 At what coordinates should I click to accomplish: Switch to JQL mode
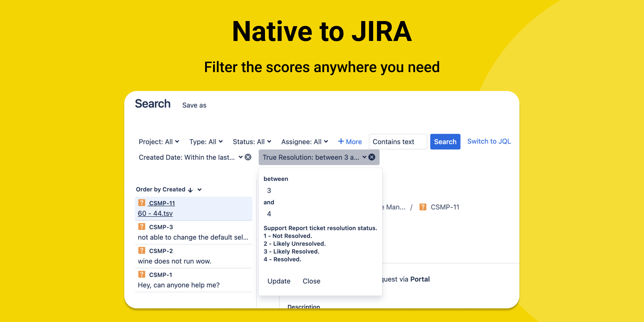point(489,141)
